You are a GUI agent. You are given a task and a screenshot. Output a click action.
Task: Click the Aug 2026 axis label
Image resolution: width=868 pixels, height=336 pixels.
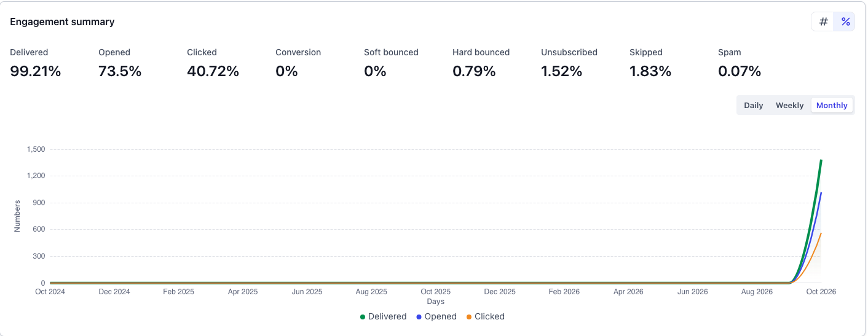(x=757, y=292)
